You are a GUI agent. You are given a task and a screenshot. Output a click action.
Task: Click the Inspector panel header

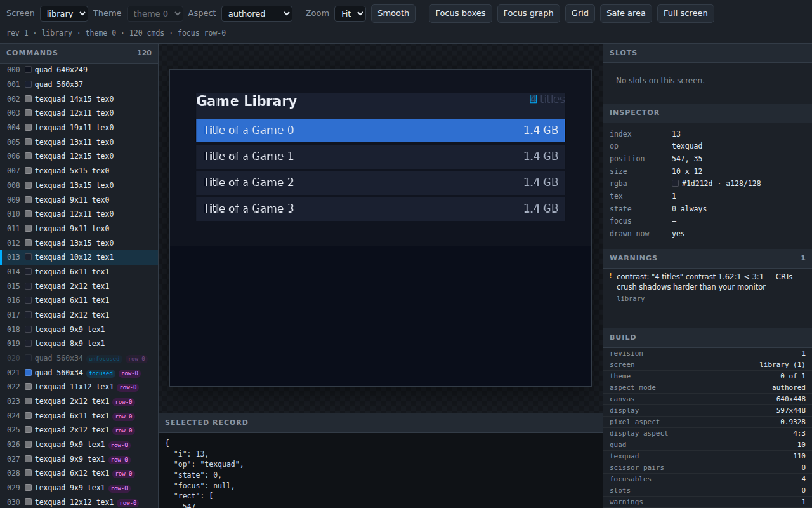[x=707, y=112]
